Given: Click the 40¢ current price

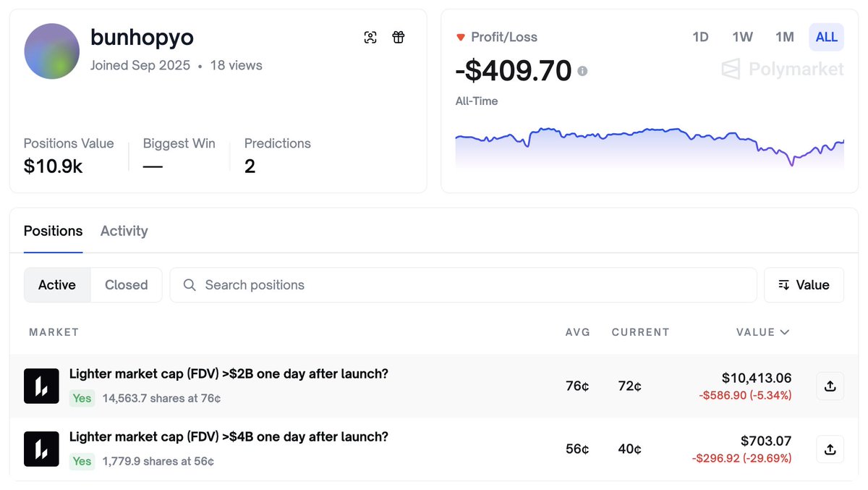Looking at the screenshot, I should tap(629, 449).
